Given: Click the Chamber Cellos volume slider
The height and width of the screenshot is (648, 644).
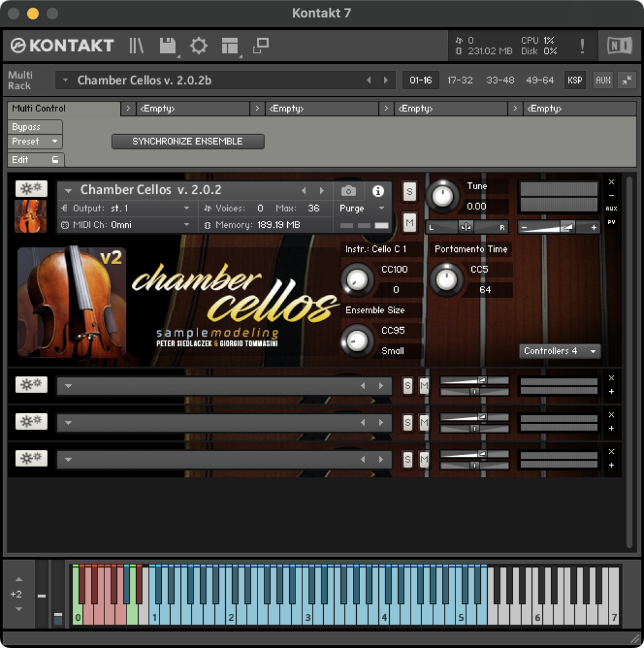Looking at the screenshot, I should coord(559,227).
